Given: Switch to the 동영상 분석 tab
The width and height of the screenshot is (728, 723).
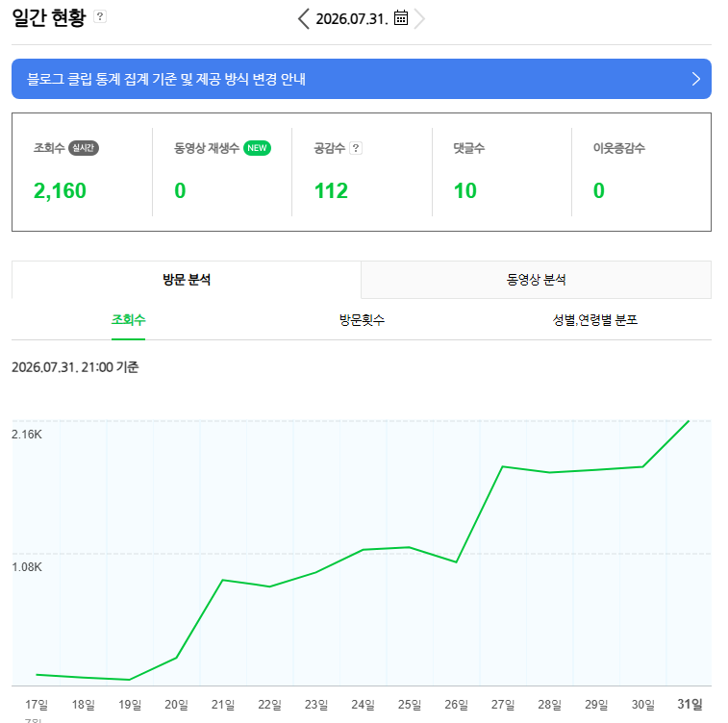Looking at the screenshot, I should coord(536,280).
